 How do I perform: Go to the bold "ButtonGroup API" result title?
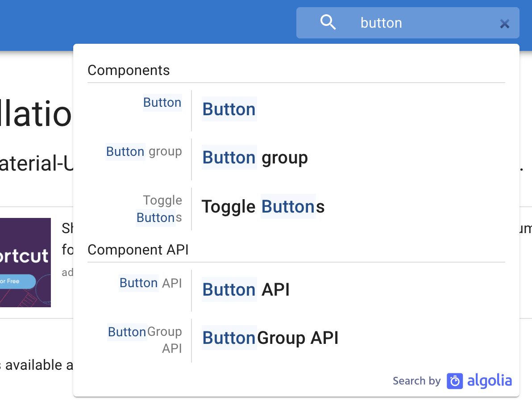click(270, 338)
